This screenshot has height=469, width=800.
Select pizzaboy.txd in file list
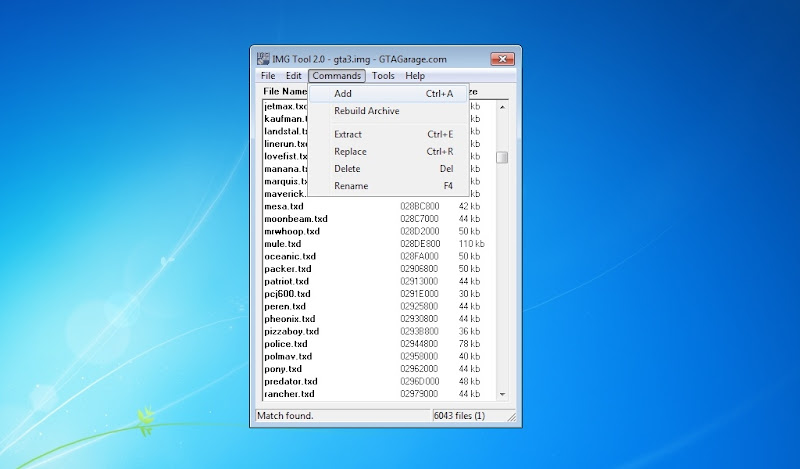pyautogui.click(x=291, y=332)
